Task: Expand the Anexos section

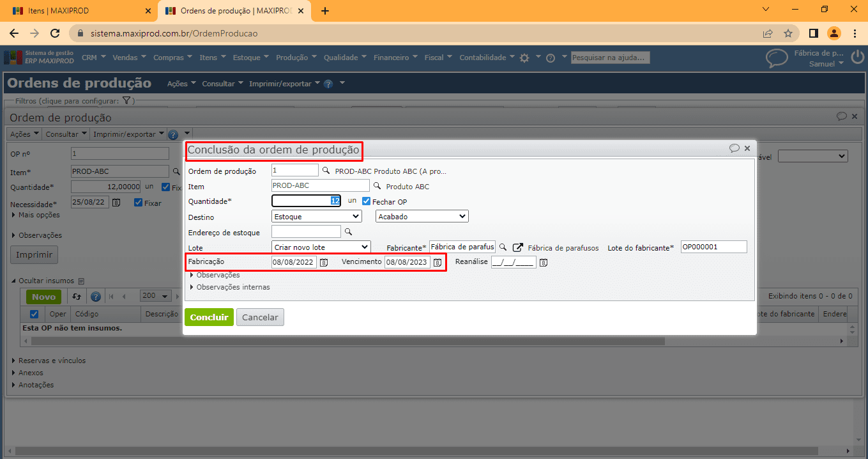Action: pyautogui.click(x=27, y=373)
